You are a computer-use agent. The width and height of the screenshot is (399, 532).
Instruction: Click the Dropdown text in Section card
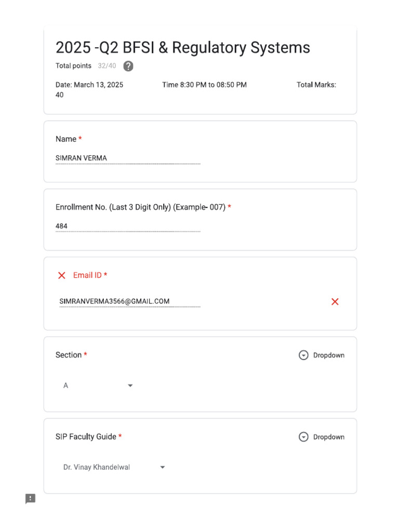[x=328, y=355]
